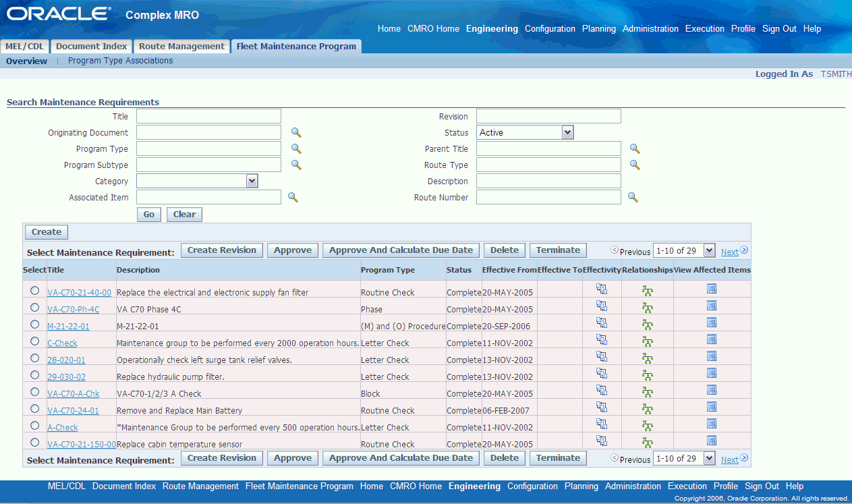Open top 1-10 of 29 page dropdown
Image resolution: width=852 pixels, height=504 pixels.
point(683,250)
